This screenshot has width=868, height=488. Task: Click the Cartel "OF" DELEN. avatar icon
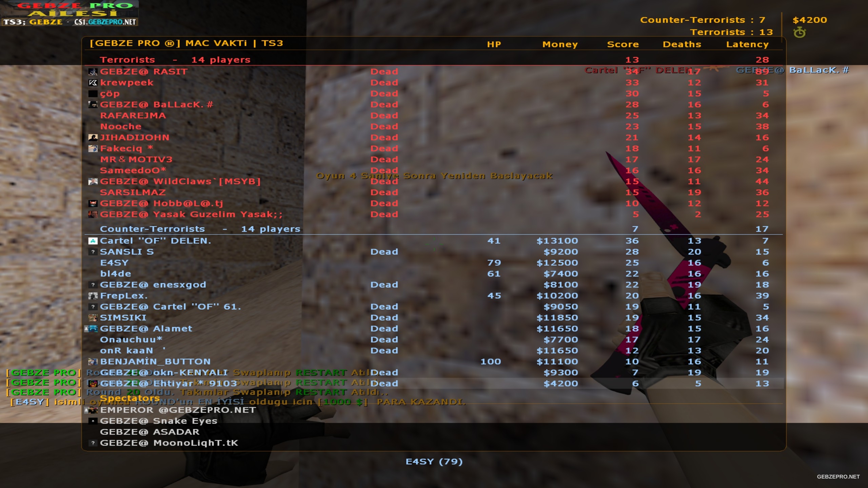[x=93, y=241]
